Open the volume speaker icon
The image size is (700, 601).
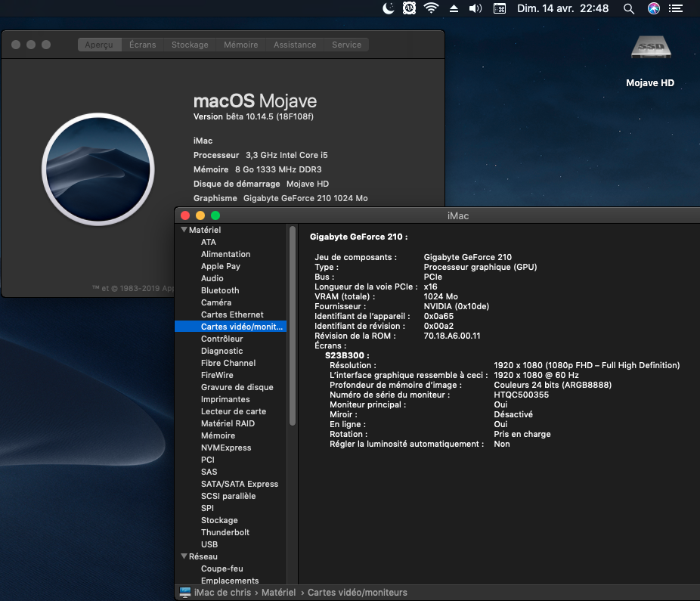[475, 8]
